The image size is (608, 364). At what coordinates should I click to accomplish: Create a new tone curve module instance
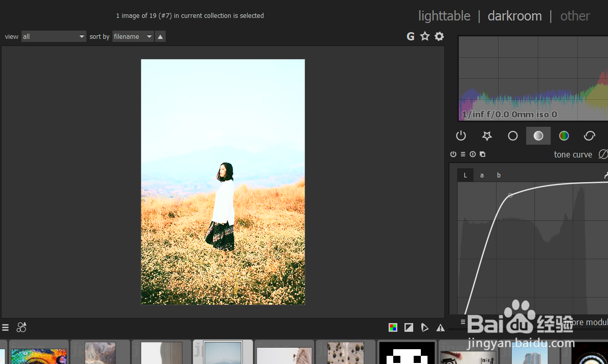tap(483, 154)
